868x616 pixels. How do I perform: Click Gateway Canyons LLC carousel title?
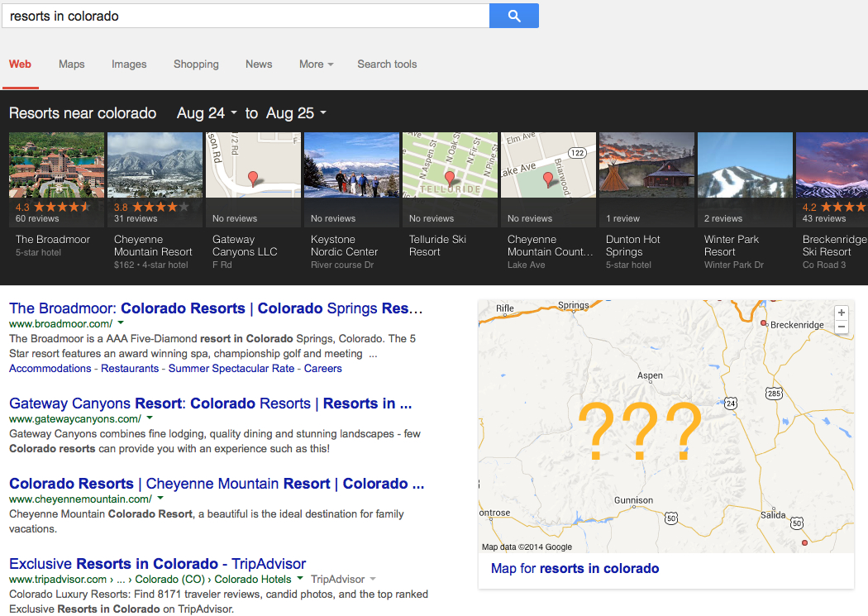pos(245,246)
